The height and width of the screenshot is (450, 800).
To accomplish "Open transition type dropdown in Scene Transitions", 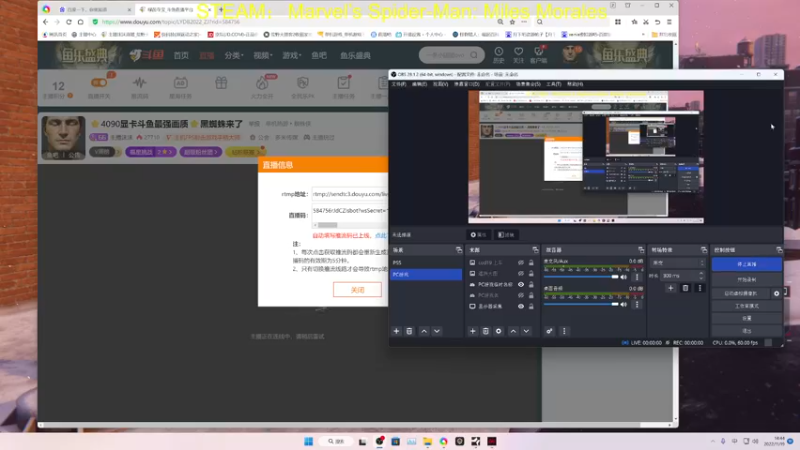I will click(678, 262).
